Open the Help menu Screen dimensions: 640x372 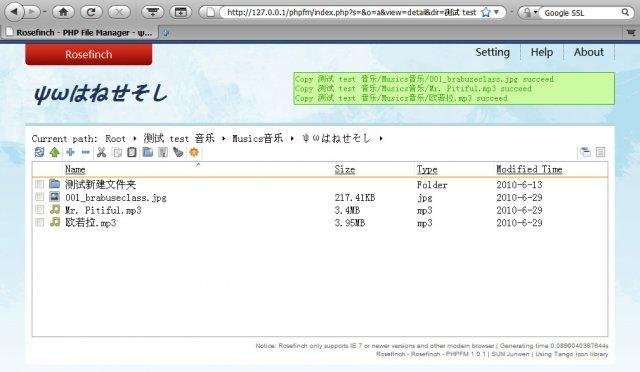(x=542, y=52)
